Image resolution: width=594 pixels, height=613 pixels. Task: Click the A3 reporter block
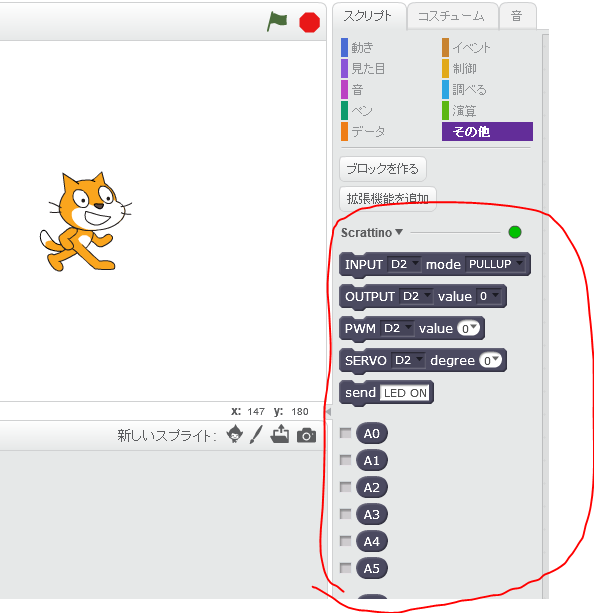coord(371,514)
